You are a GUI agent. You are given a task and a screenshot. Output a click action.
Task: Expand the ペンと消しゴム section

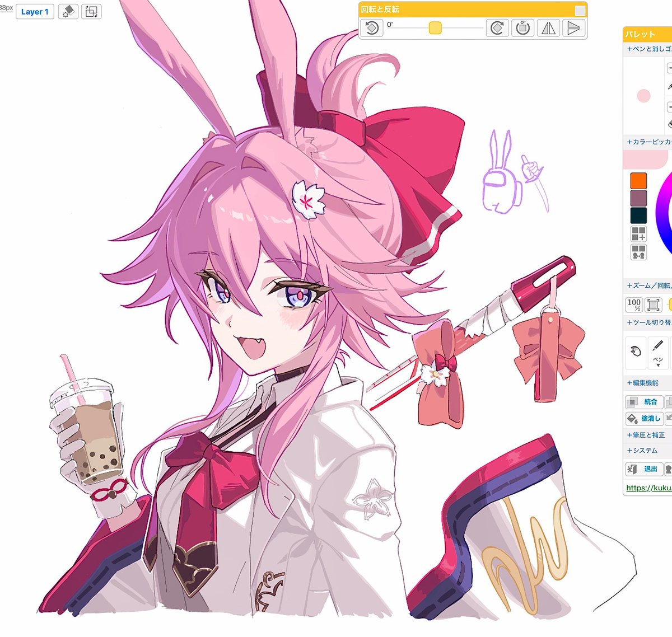(x=649, y=49)
